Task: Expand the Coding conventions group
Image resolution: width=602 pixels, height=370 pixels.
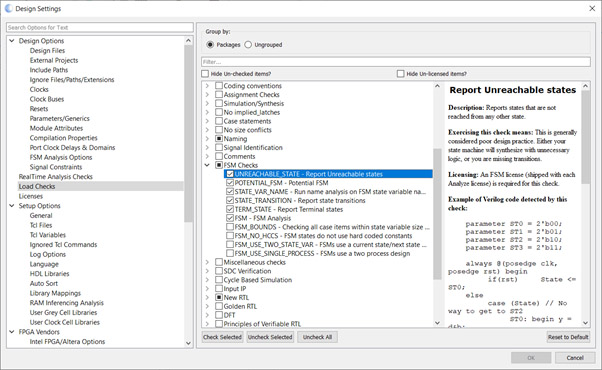Action: 207,86
